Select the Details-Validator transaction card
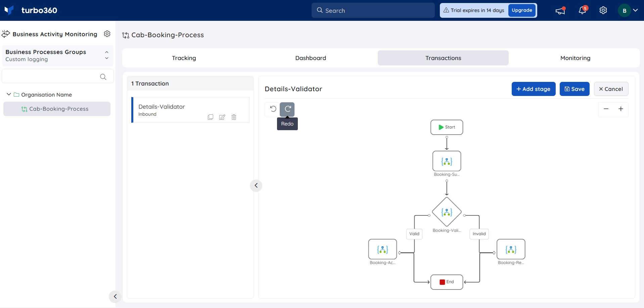This screenshot has height=308, width=644. [x=190, y=110]
